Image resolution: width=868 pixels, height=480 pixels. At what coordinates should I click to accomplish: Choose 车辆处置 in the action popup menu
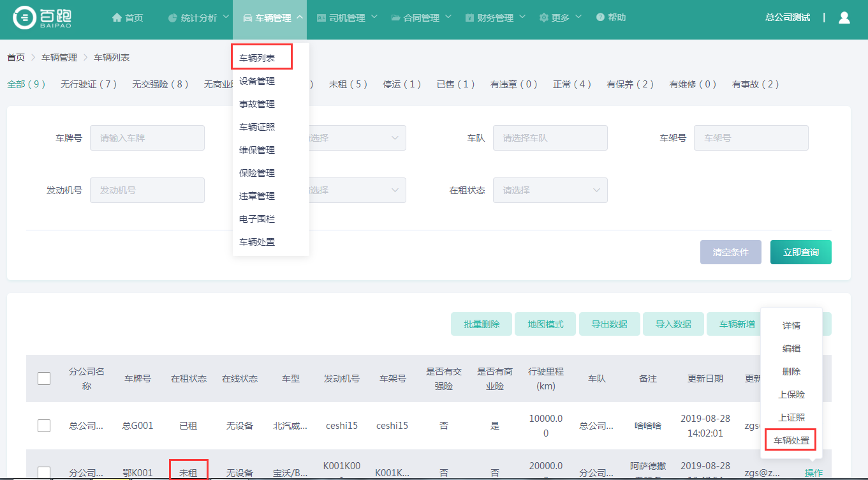click(x=791, y=440)
